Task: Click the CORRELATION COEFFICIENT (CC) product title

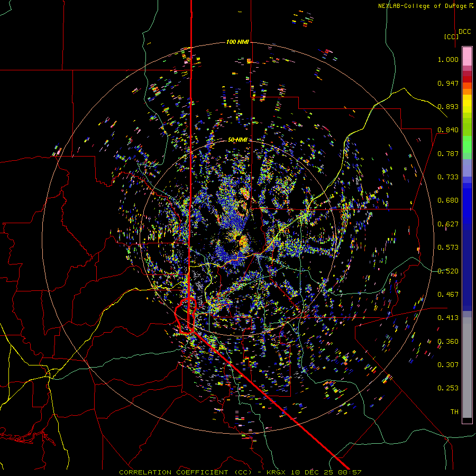Action: click(185, 472)
